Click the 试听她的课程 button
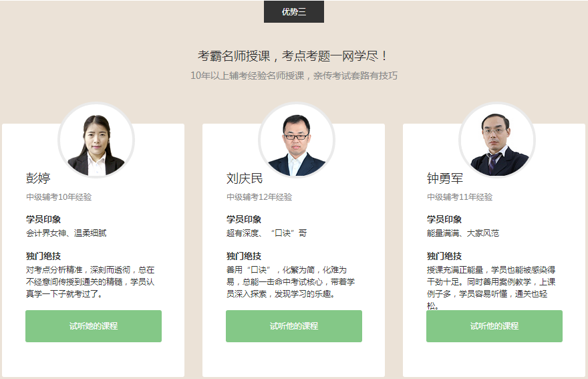Screen dimensions: 588x379 [x=94, y=326]
